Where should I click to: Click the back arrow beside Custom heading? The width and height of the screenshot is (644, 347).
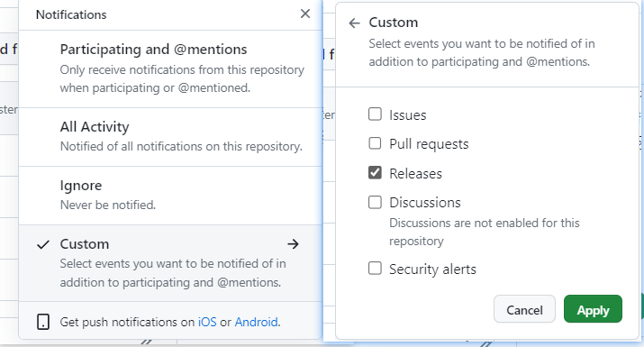click(354, 23)
